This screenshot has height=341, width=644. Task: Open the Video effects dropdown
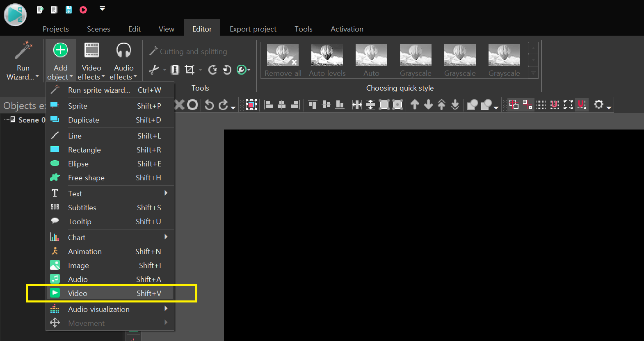pos(91,61)
